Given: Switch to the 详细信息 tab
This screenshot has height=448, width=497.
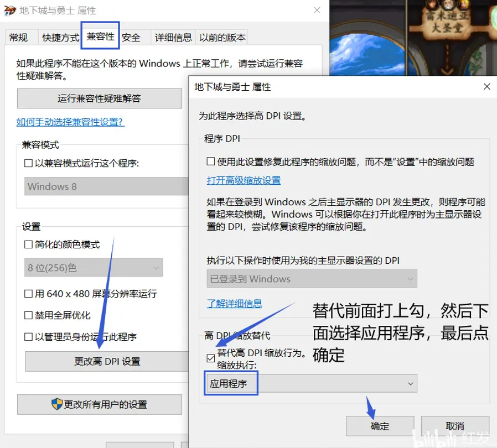Looking at the screenshot, I should (173, 38).
